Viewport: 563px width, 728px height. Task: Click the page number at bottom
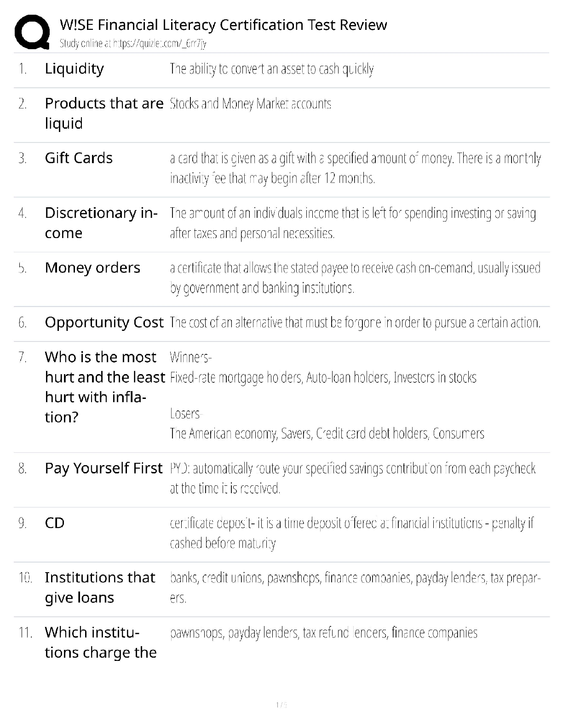(x=281, y=705)
